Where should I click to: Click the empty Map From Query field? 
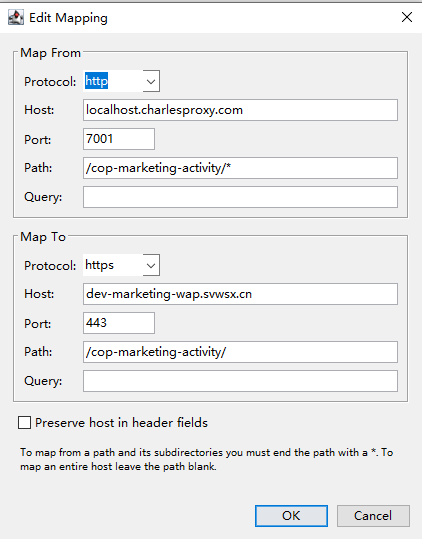tap(240, 197)
